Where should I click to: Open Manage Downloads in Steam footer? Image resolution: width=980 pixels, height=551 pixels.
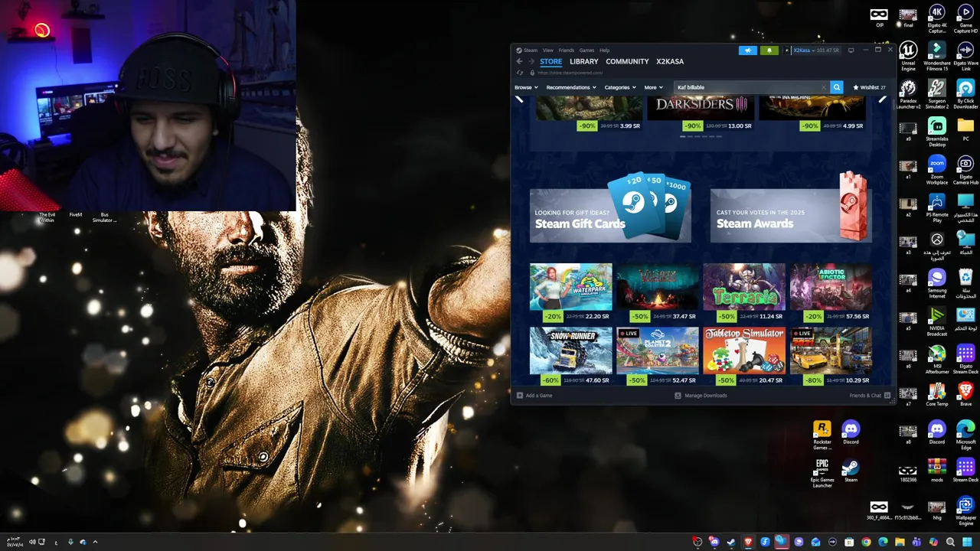tap(701, 396)
